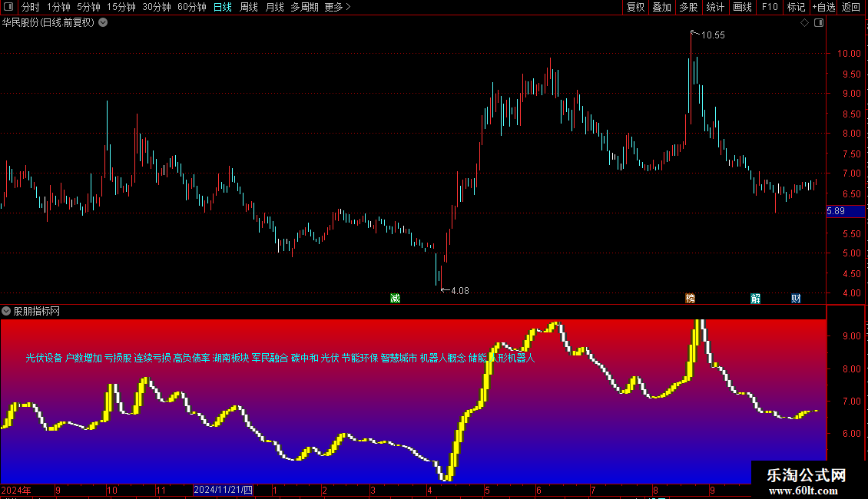Click the 高负债率 tag
Viewport: 868px width, 499px height.
[191, 358]
